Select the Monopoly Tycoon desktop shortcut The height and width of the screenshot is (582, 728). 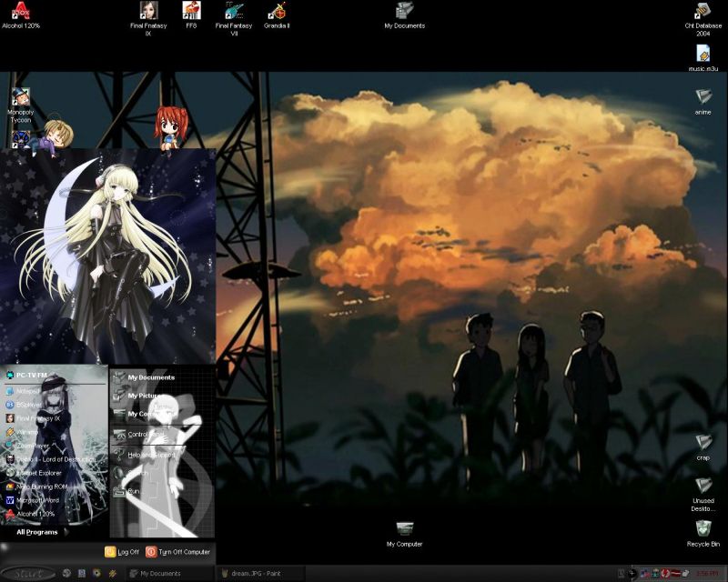tap(20, 105)
